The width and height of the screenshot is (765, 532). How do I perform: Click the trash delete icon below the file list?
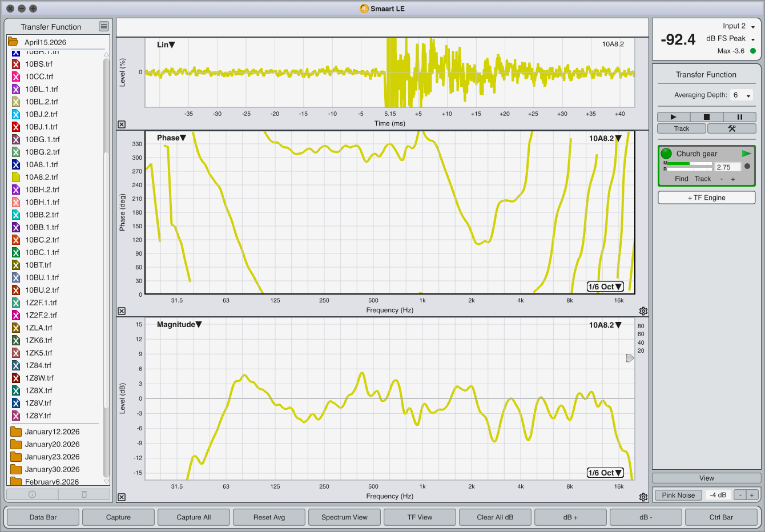pos(84,494)
